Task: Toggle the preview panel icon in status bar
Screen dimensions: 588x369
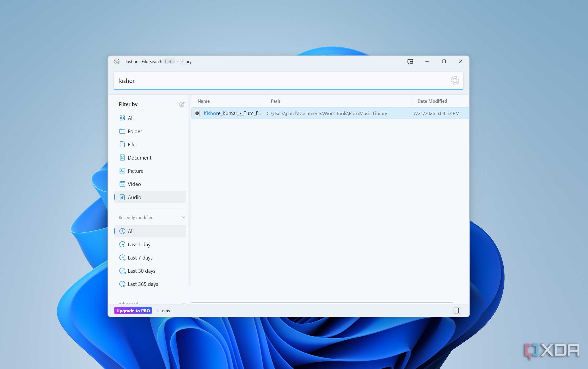Action: 457,310
